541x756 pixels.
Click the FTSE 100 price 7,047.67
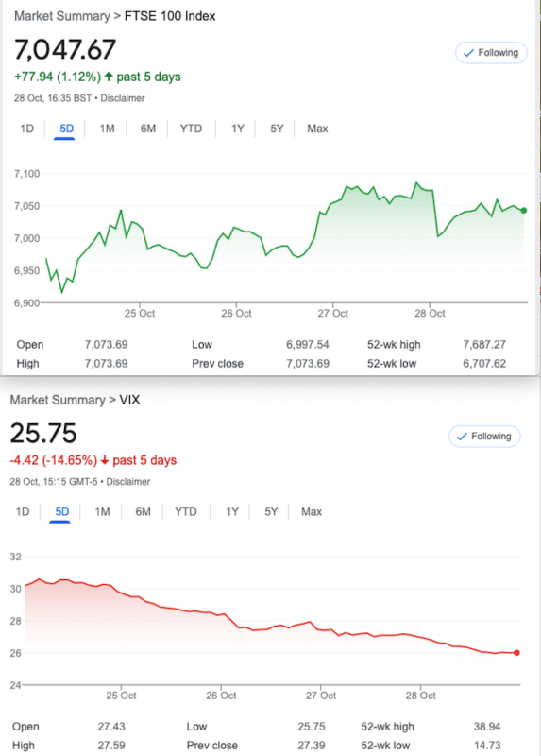[x=65, y=50]
